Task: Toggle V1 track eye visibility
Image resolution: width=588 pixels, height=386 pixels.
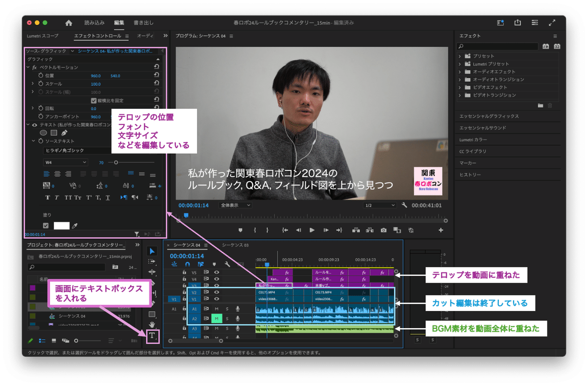Action: [x=217, y=299]
